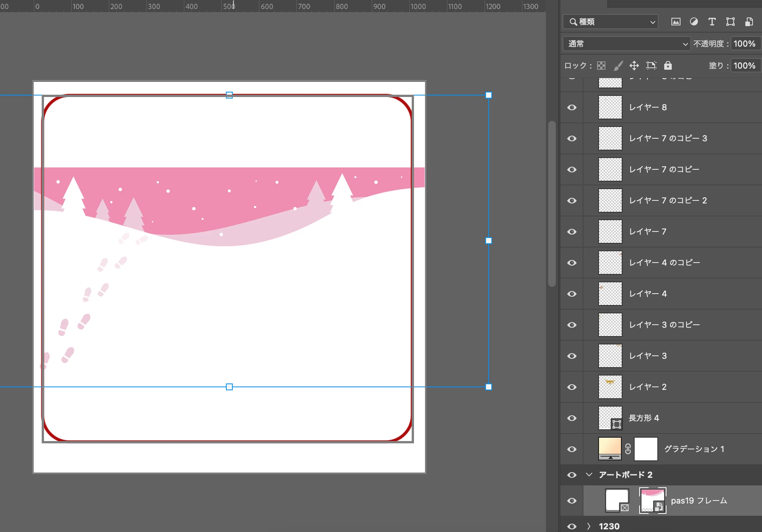Click the pixel layer filter icon

pyautogui.click(x=676, y=22)
